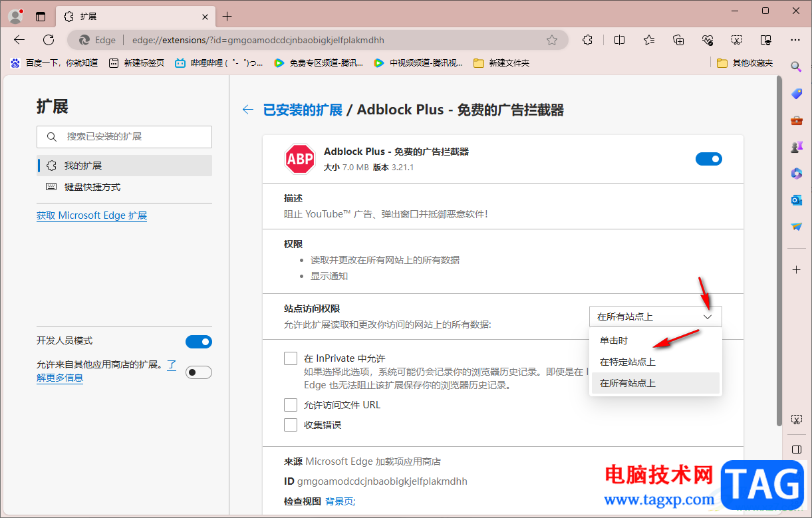Refresh the page with reload icon
Screen dimensions: 812x518
[49, 40]
